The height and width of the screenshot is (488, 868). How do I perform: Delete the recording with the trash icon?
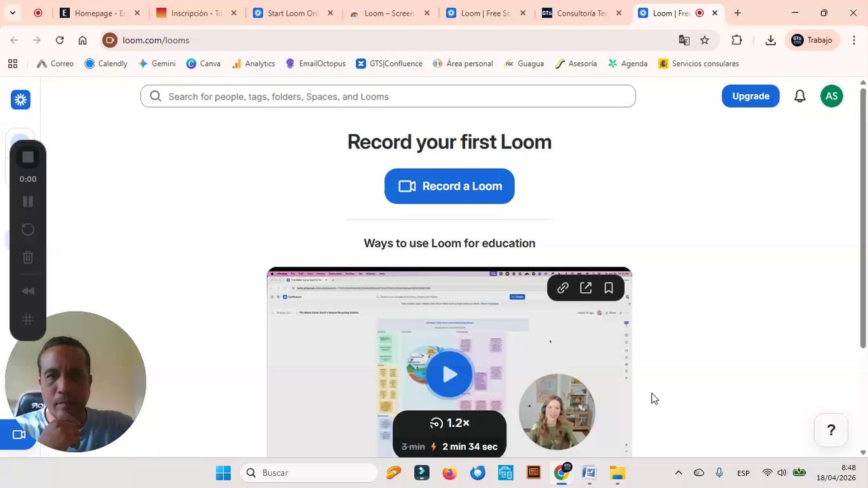tap(28, 258)
